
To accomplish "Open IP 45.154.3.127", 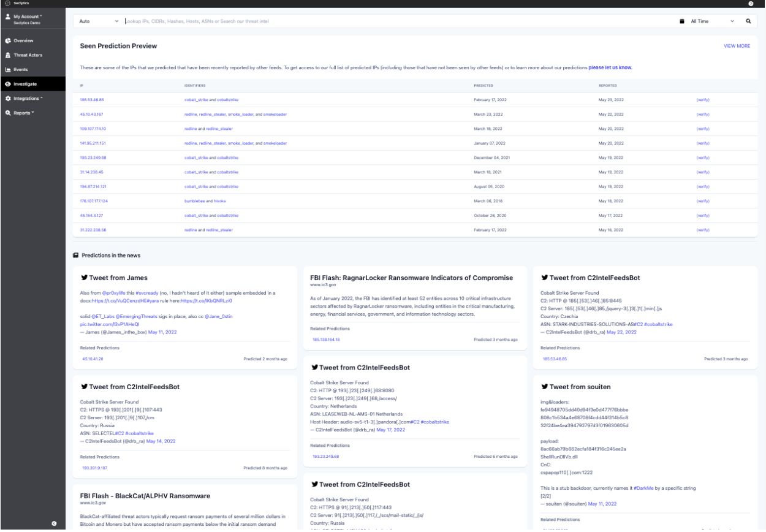I will tap(91, 216).
